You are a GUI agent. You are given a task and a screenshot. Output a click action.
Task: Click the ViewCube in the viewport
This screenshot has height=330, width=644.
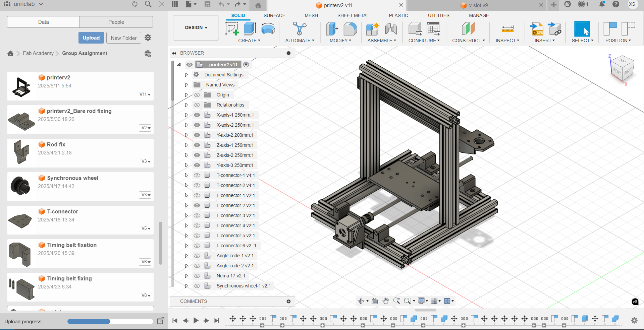[622, 69]
